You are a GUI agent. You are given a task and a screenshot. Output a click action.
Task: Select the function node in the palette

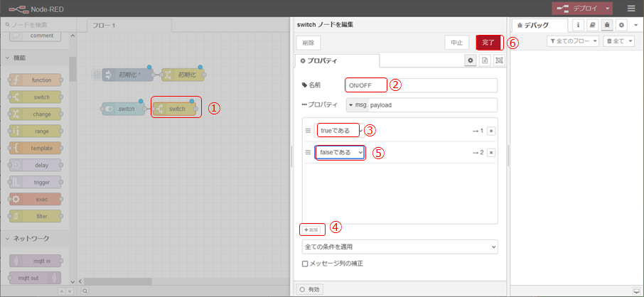36,80
